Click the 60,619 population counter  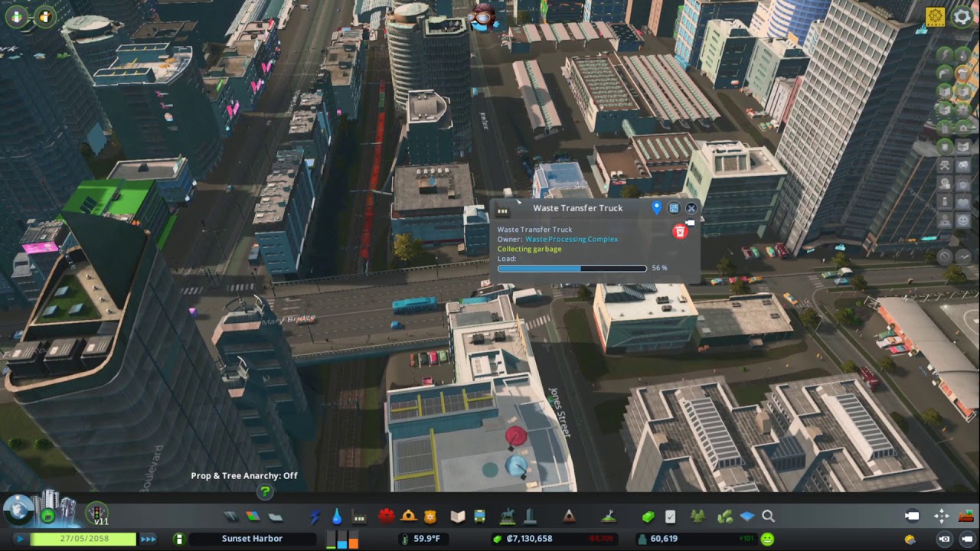[663, 539]
